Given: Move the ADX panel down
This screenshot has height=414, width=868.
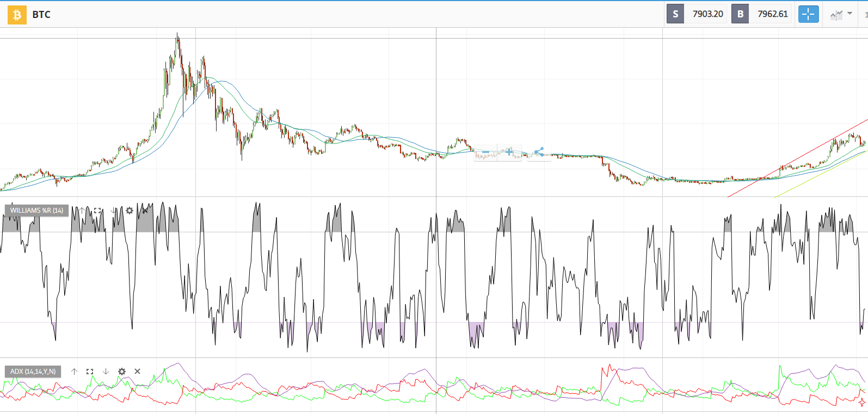Looking at the screenshot, I should [x=106, y=372].
